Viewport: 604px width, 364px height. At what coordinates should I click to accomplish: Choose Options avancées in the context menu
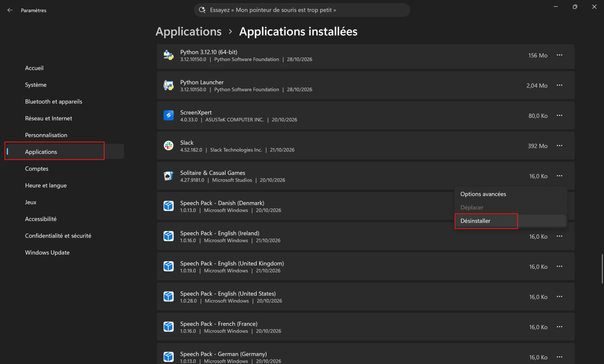[511, 194]
